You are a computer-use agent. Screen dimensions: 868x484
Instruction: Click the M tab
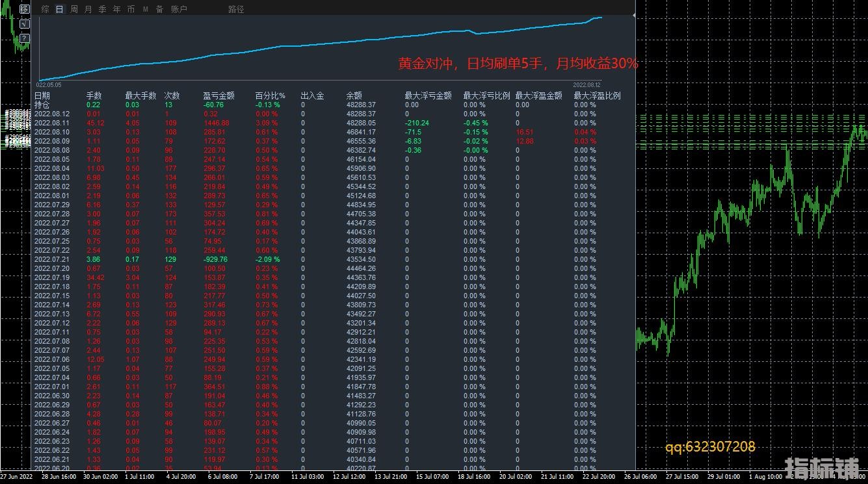point(146,9)
